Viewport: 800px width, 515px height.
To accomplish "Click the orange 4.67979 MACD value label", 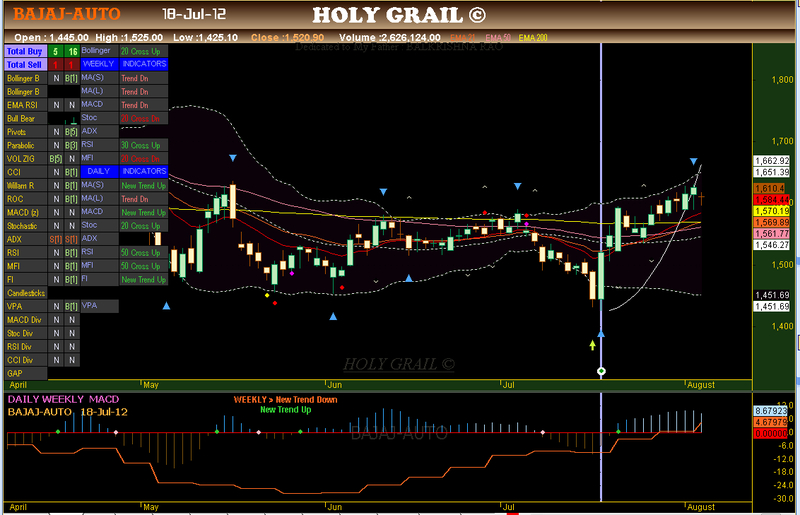I will click(x=771, y=422).
